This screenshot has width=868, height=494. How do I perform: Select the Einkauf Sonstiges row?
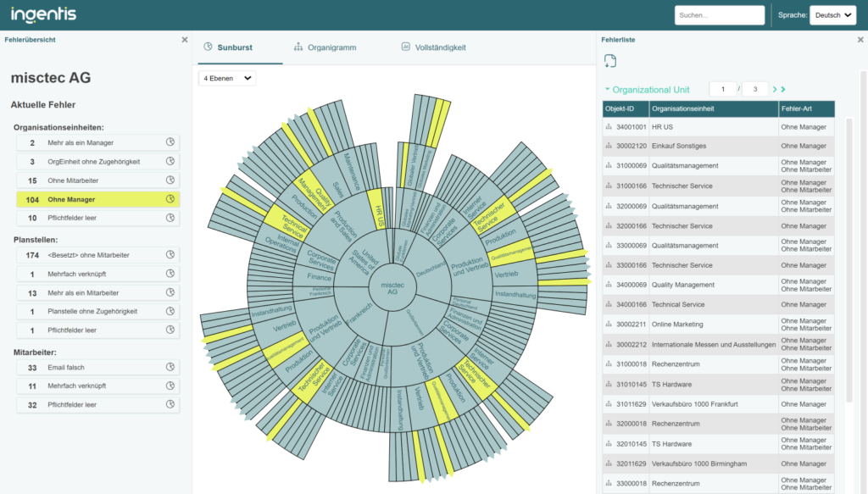tap(719, 146)
